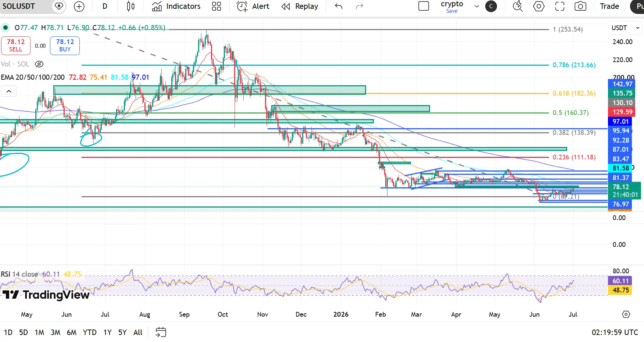
Task: Toggle volume indicator visibility eye icon
Action: pos(39,64)
